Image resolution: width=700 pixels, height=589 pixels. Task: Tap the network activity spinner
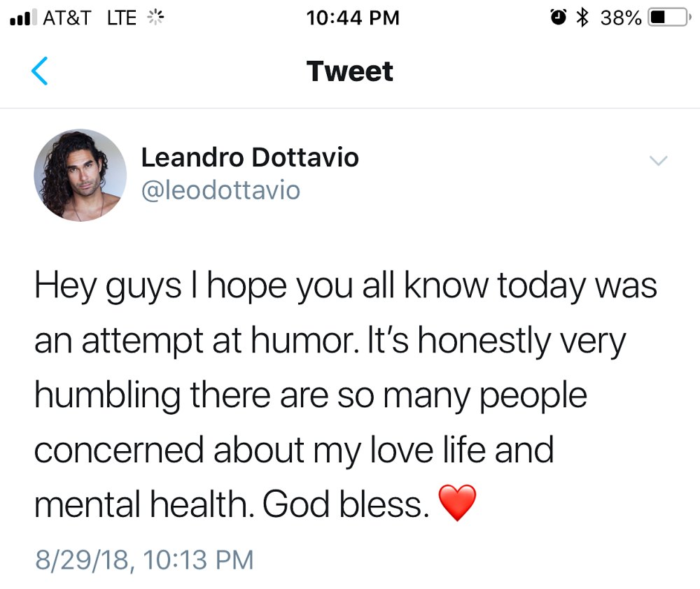click(x=155, y=19)
